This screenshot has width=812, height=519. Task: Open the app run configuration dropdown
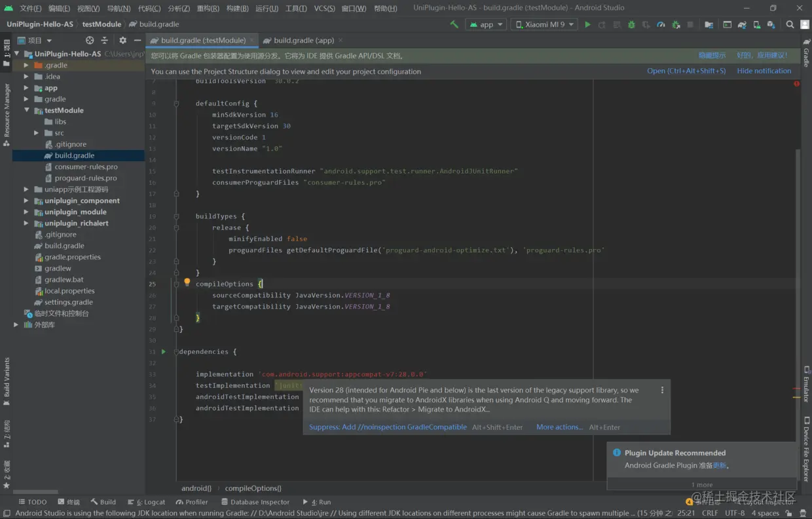(486, 24)
